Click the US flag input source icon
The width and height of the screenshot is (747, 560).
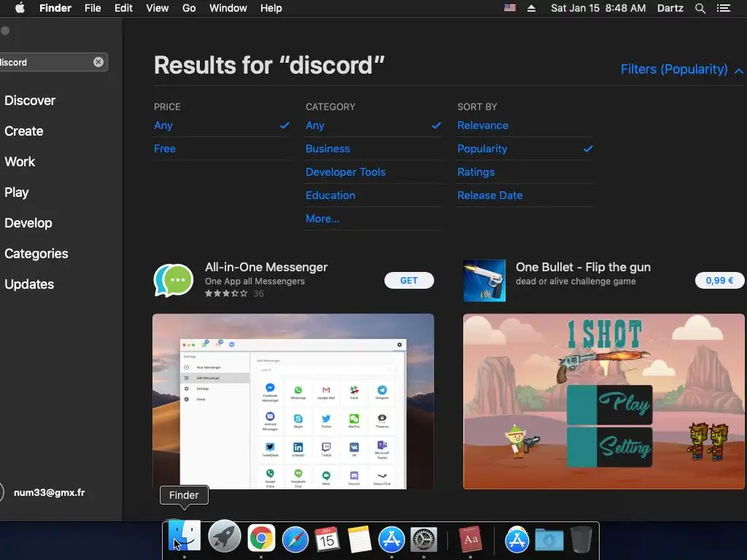[x=510, y=8]
